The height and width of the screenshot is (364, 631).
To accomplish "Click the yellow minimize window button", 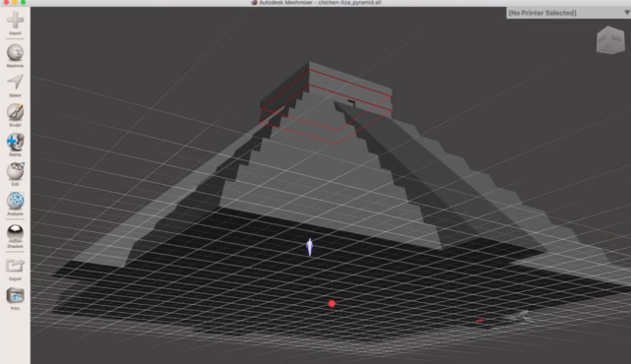I will [15, 2].
